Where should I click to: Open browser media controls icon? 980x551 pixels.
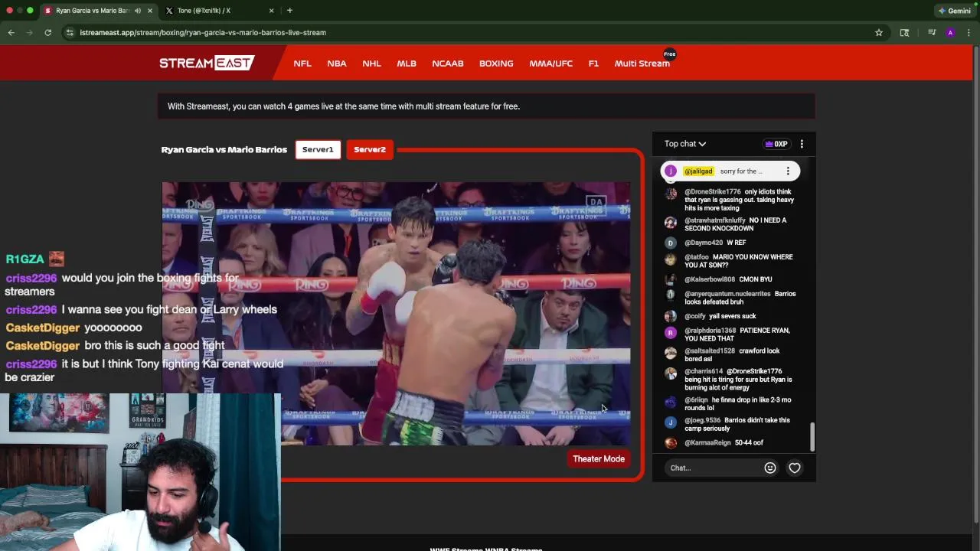coord(932,32)
